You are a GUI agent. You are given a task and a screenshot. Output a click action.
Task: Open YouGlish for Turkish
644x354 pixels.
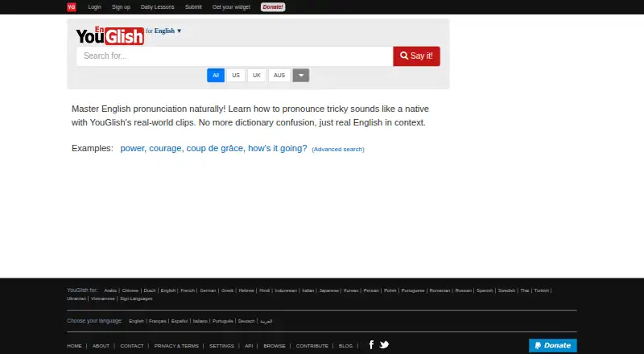(x=541, y=290)
